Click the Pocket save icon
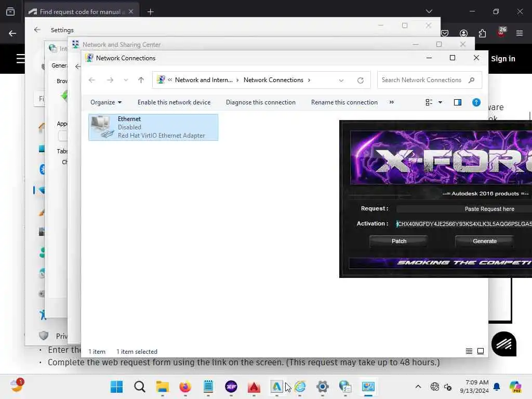The height and width of the screenshot is (399, 532). (445, 33)
